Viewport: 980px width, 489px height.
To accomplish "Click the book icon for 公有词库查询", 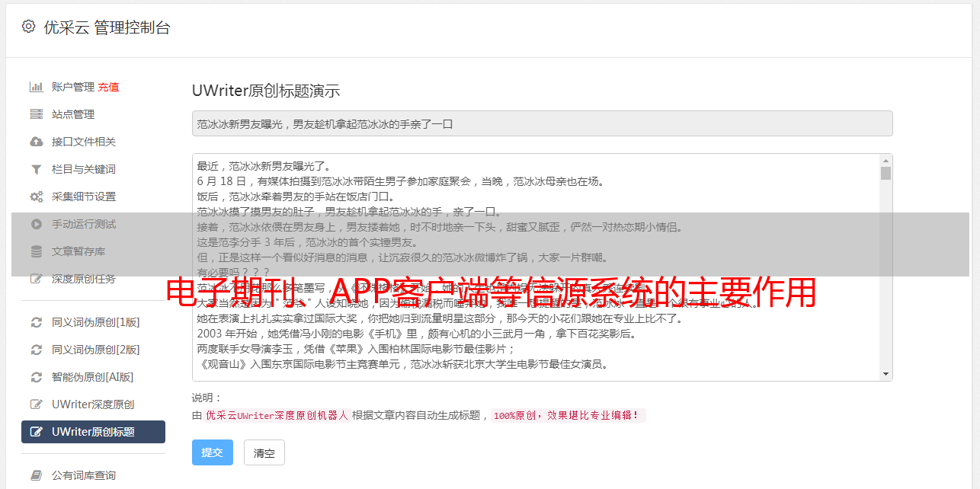I will pyautogui.click(x=36, y=475).
